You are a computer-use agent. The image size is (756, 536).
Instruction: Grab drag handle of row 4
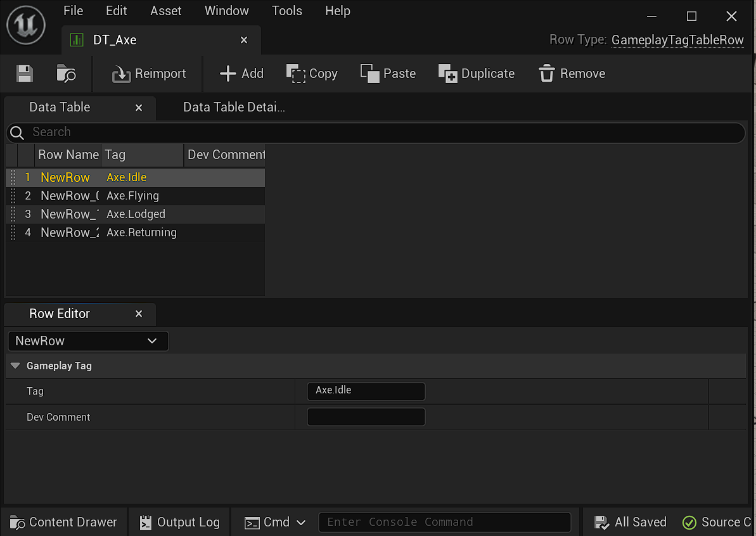(x=13, y=233)
